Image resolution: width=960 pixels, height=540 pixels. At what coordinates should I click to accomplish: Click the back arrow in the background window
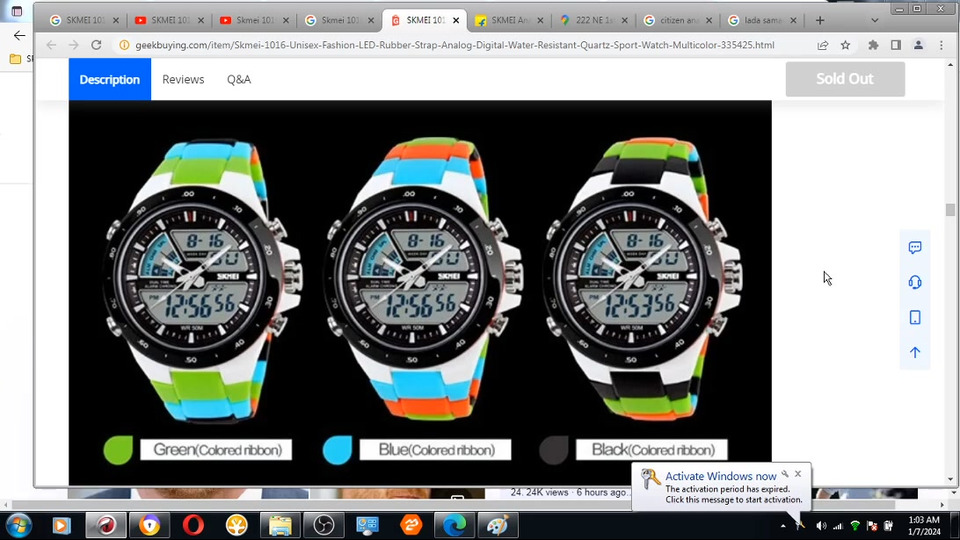pos(20,36)
